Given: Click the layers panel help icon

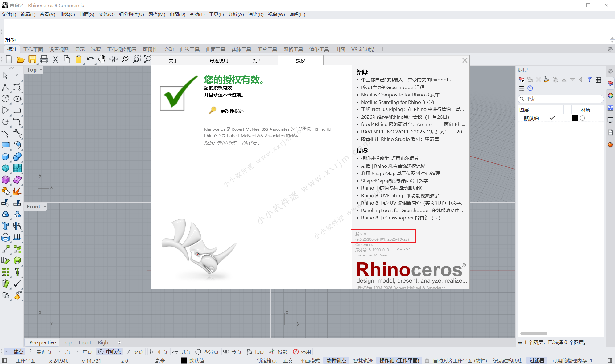Looking at the screenshot, I should tap(530, 88).
